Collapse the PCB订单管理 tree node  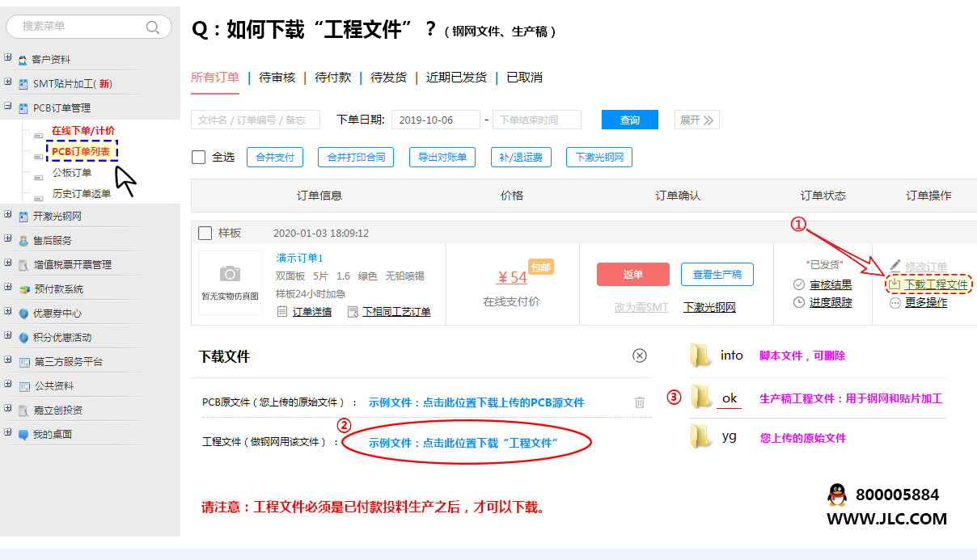8,107
